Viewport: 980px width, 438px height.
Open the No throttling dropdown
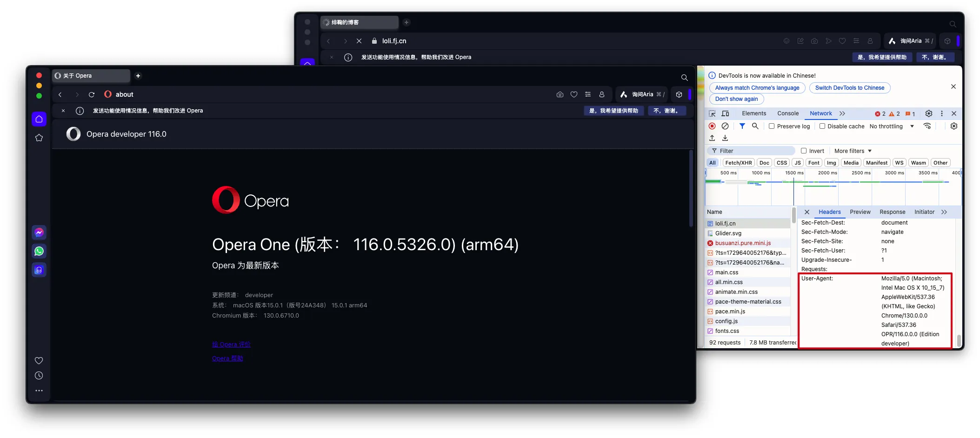coord(892,126)
